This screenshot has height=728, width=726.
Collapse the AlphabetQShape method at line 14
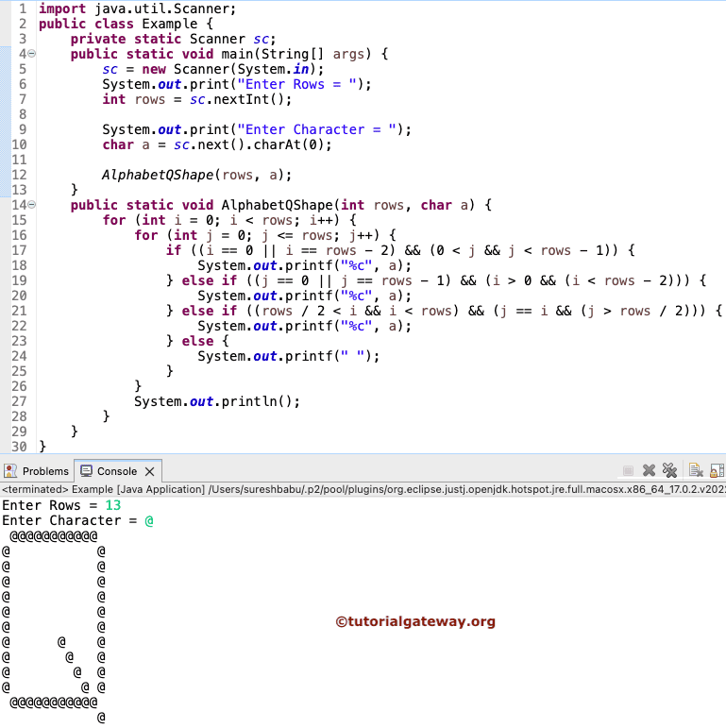[x=31, y=205]
